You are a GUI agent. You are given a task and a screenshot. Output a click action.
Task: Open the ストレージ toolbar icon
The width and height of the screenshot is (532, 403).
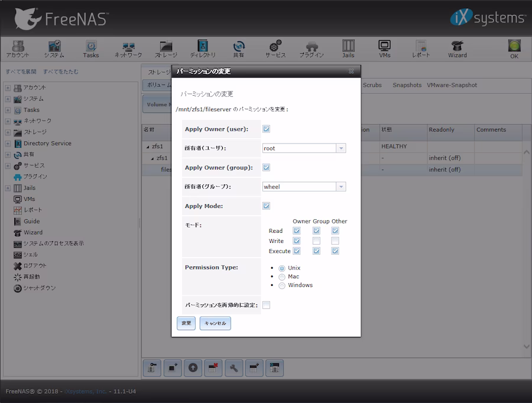(166, 49)
